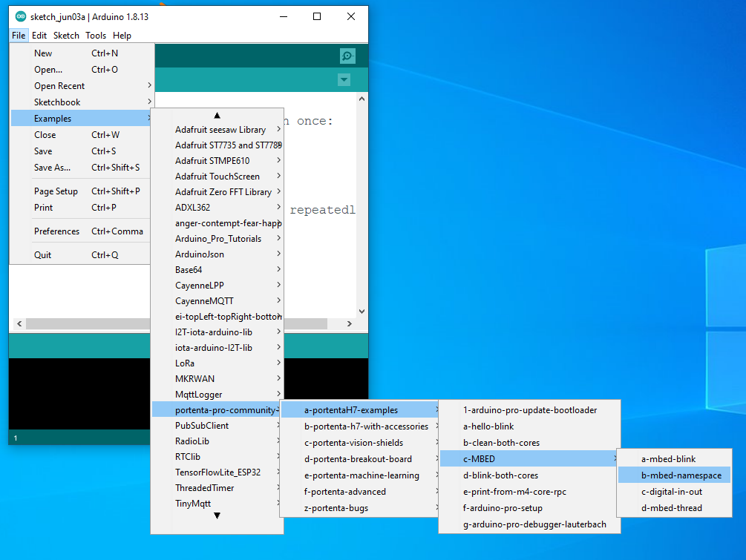This screenshot has width=746, height=560.
Task: Expand MqttLogger examples
Action: pos(217,395)
